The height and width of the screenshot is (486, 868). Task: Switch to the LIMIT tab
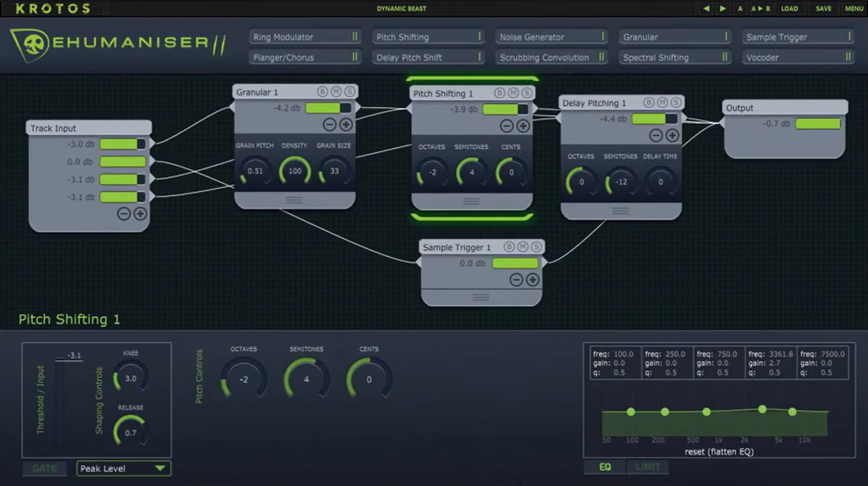coord(648,467)
